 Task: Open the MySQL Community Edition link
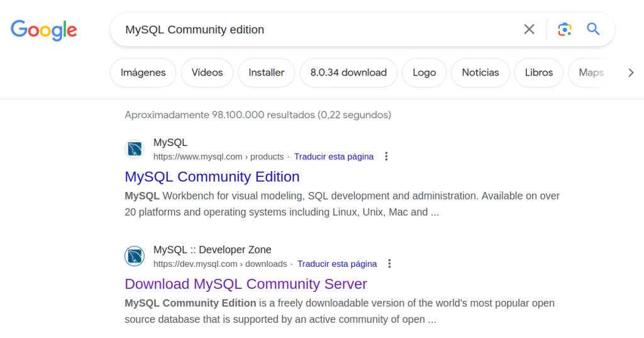click(212, 176)
